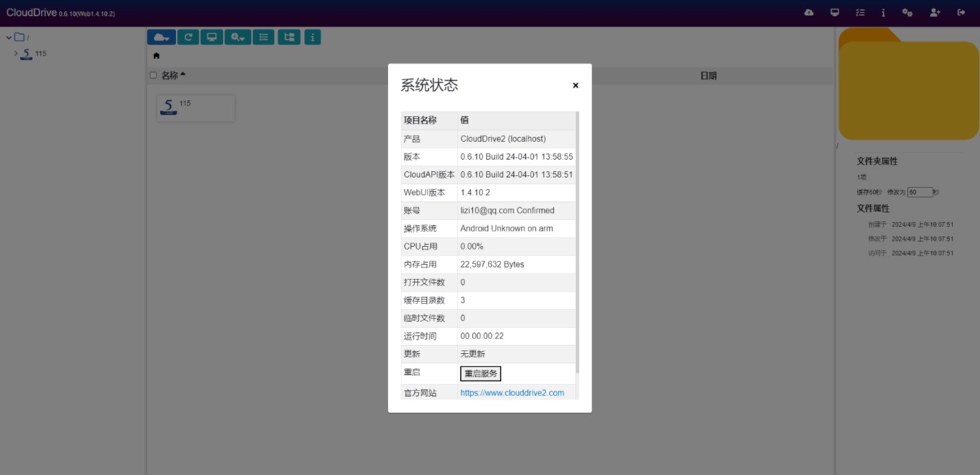Click the teal monitor mount icon
Image resolution: width=980 pixels, height=475 pixels.
[x=211, y=37]
